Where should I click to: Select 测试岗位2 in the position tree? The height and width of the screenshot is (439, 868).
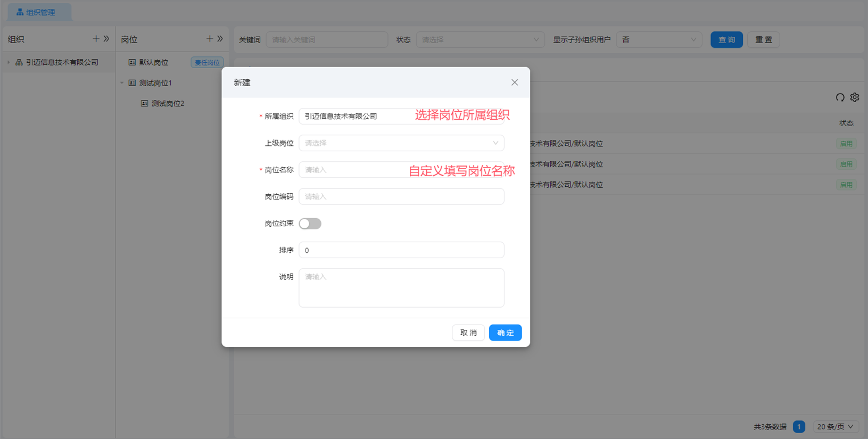[168, 104]
